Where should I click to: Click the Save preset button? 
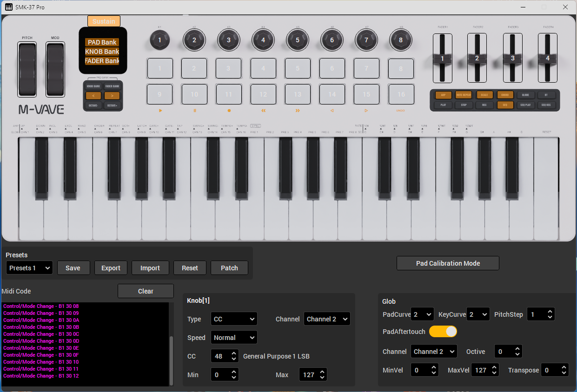73,268
